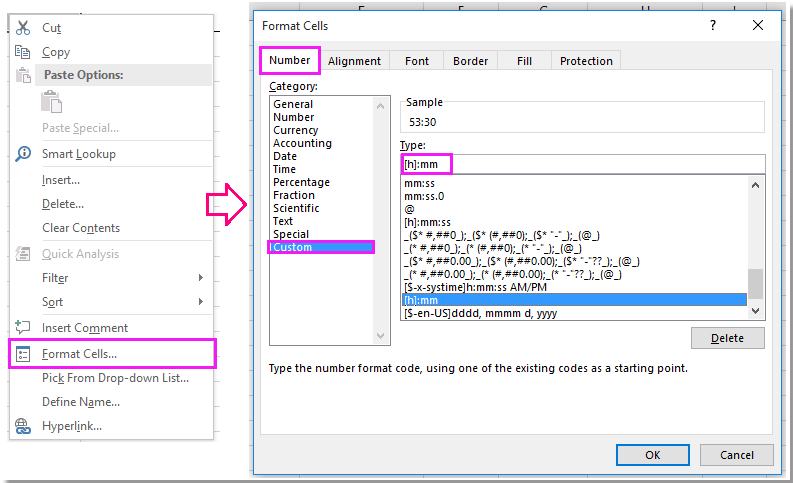The image size is (793, 483).
Task: Click the Type format code input field
Action: (580, 164)
